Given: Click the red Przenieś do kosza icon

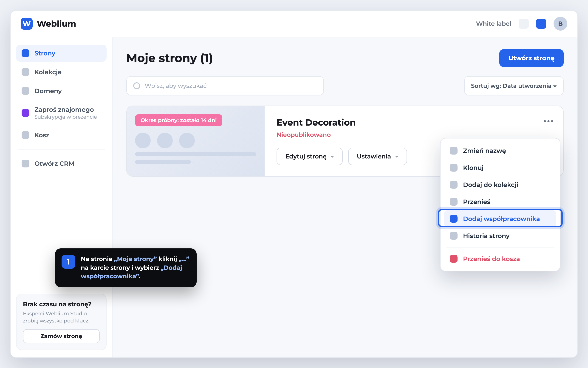Looking at the screenshot, I should click(454, 259).
